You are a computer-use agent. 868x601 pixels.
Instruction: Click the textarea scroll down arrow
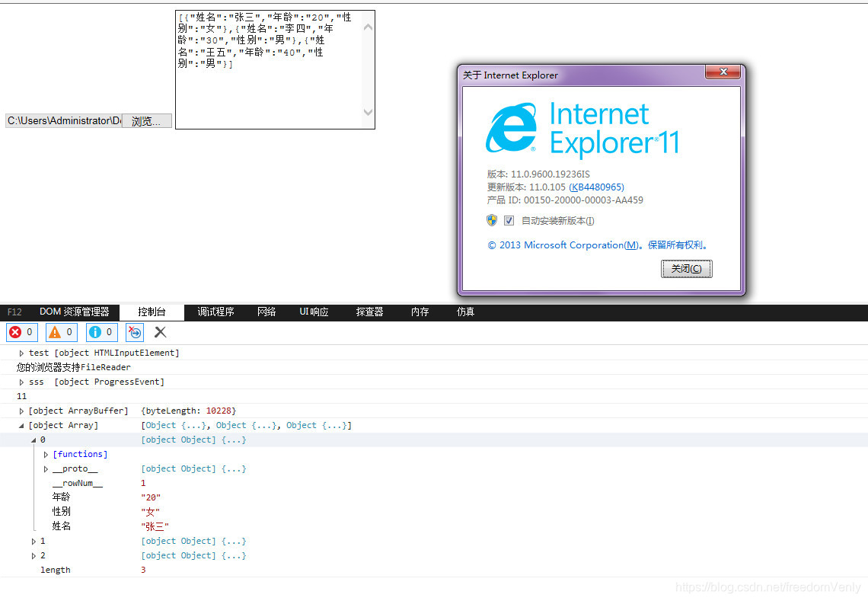tap(368, 113)
